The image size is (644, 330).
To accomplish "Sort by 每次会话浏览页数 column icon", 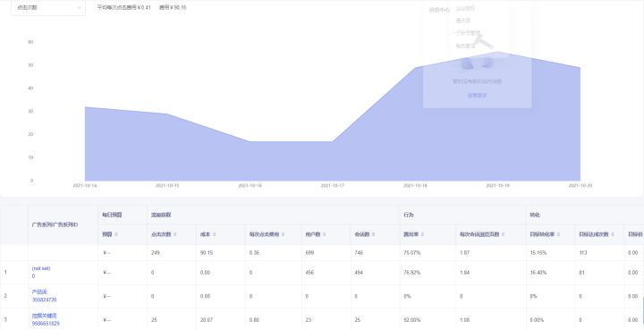I will pyautogui.click(x=503, y=235).
